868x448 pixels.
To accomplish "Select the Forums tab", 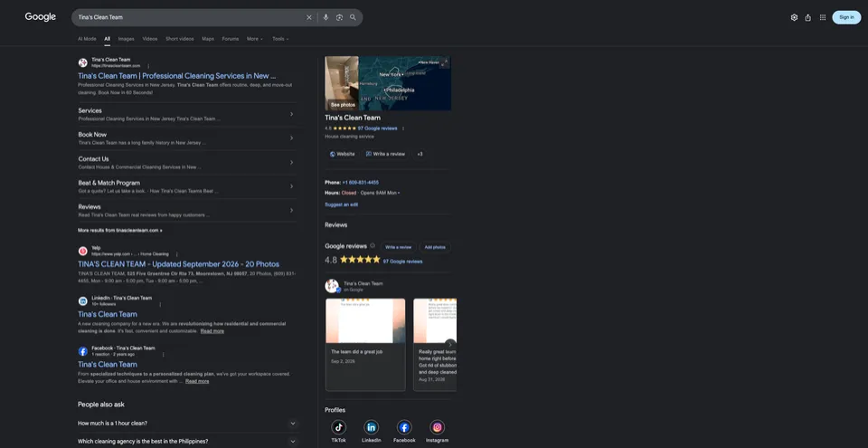I will click(x=231, y=39).
